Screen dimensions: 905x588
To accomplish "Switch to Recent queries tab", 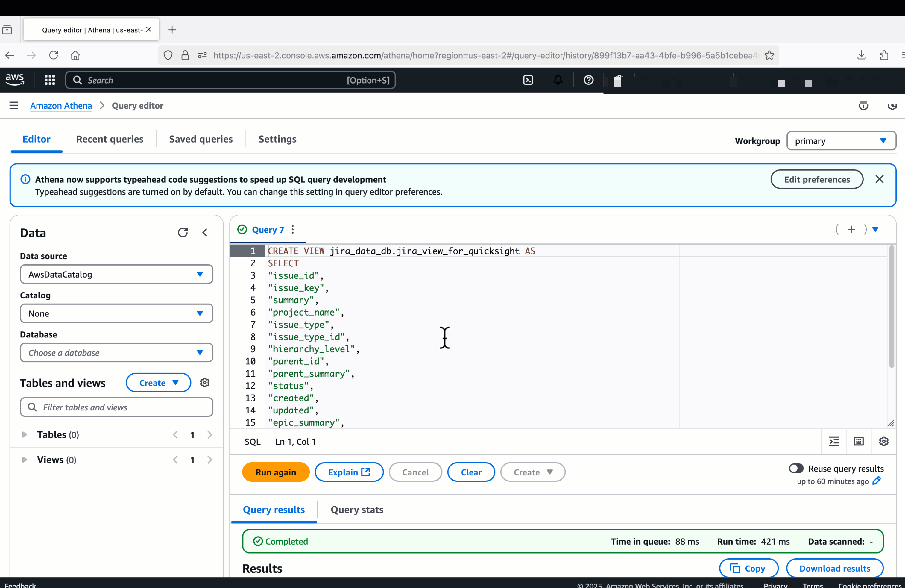I will tap(110, 139).
